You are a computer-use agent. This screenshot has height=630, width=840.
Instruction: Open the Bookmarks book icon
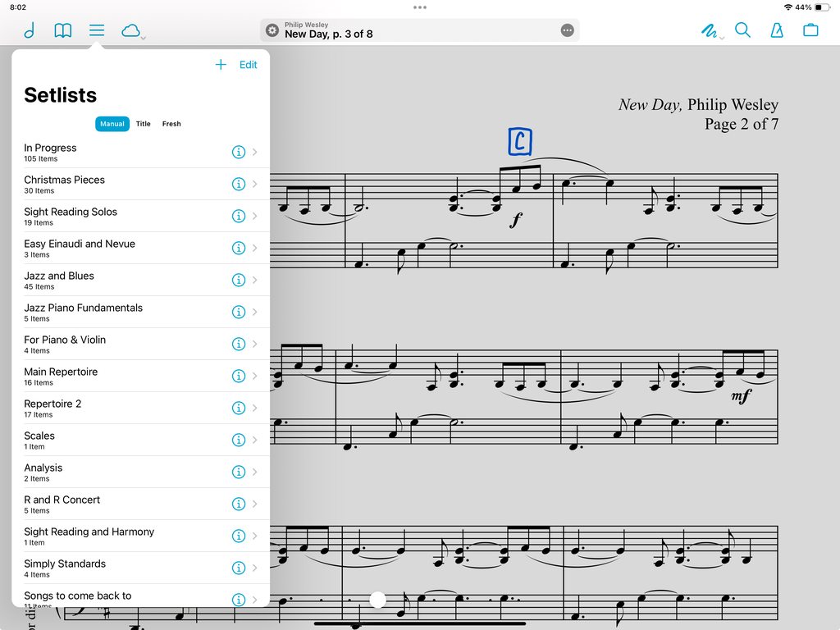(x=63, y=31)
